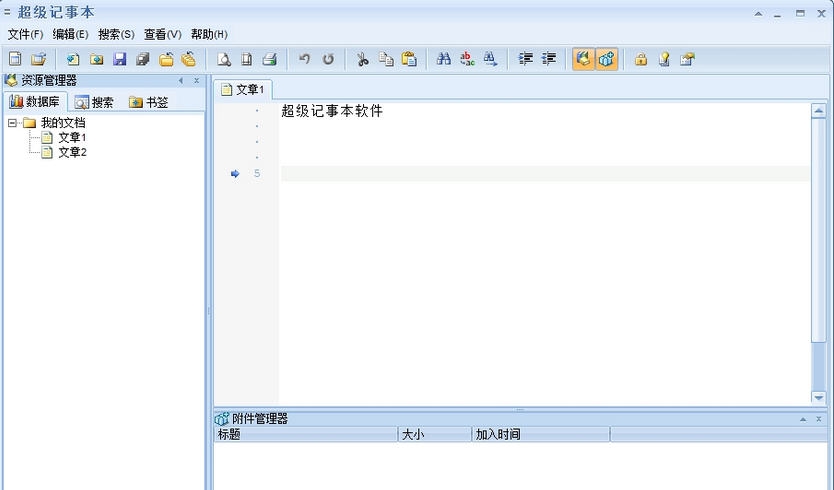Sort attachments by 加入时间 column
834x490 pixels.
click(x=540, y=435)
